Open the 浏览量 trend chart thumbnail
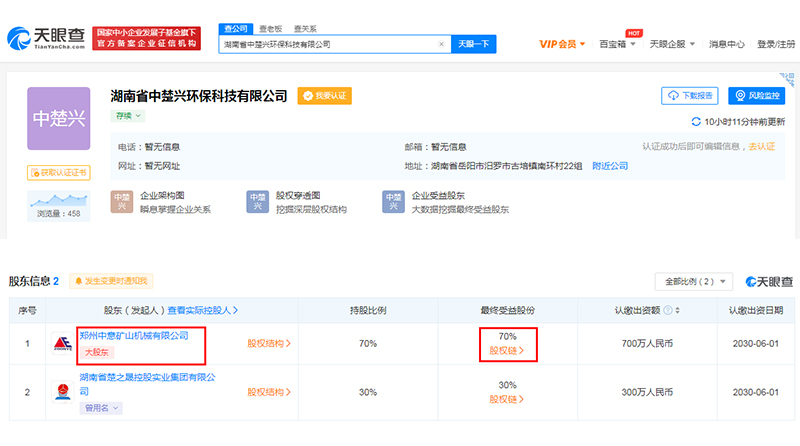800x446 pixels. point(59,206)
